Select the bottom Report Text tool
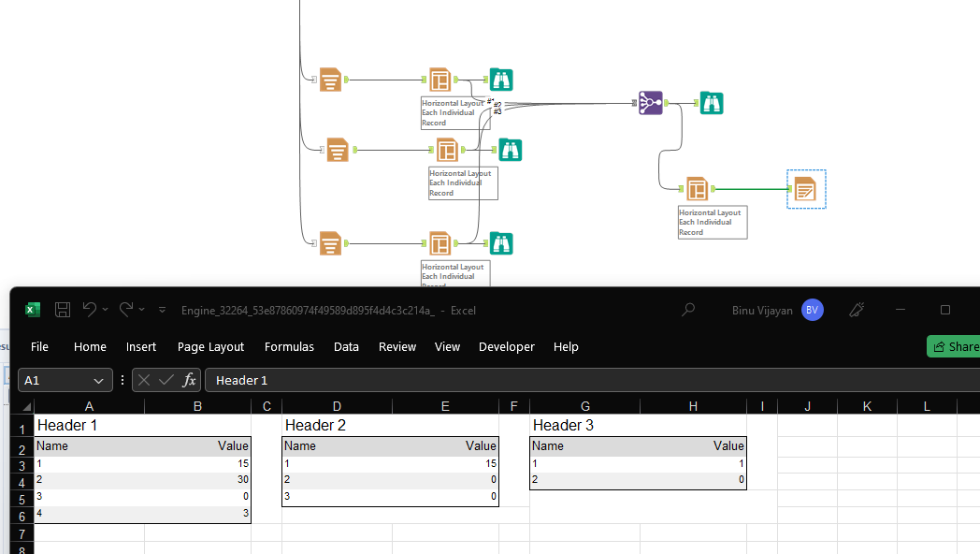Image resolution: width=980 pixels, height=554 pixels. click(331, 243)
